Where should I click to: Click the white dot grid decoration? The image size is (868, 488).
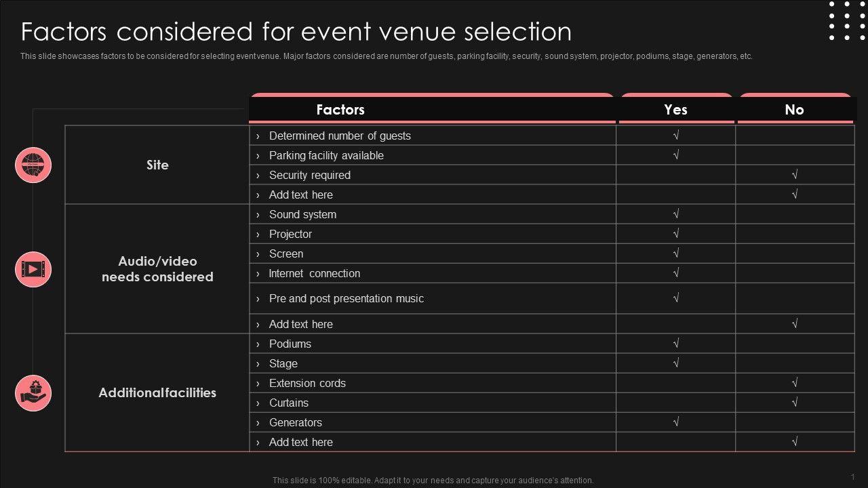click(x=847, y=20)
